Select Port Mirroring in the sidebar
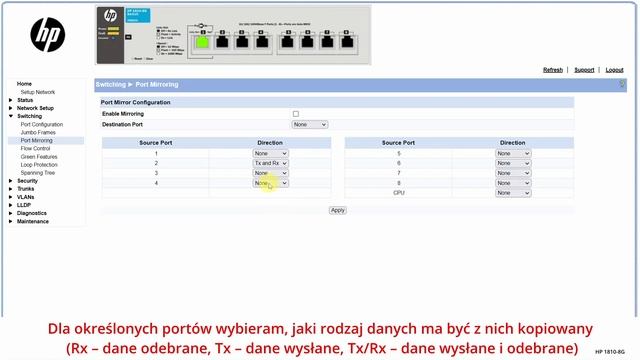 pos(36,140)
